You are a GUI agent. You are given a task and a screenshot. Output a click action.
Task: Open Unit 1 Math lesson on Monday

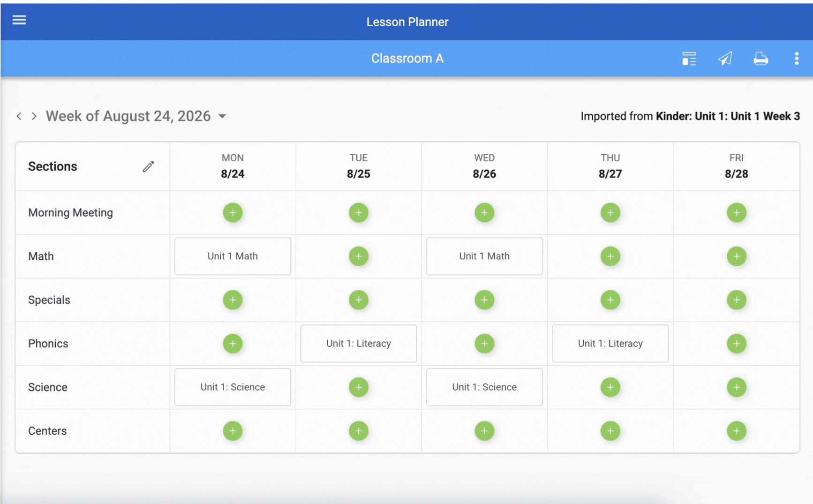(x=233, y=256)
